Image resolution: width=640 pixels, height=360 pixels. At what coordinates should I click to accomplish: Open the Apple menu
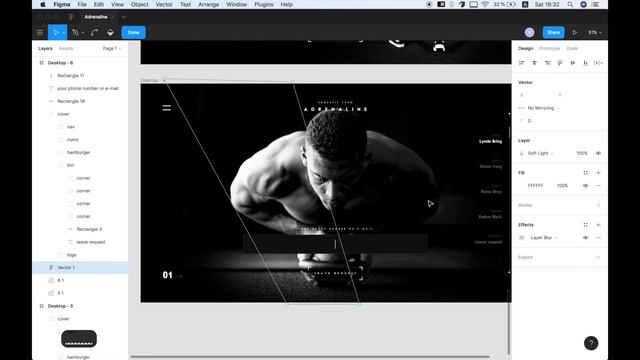click(x=43, y=4)
